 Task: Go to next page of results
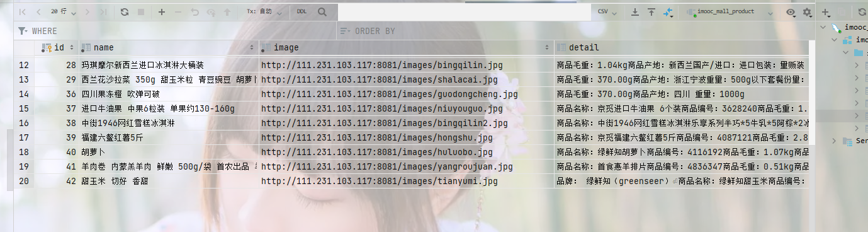click(x=87, y=12)
